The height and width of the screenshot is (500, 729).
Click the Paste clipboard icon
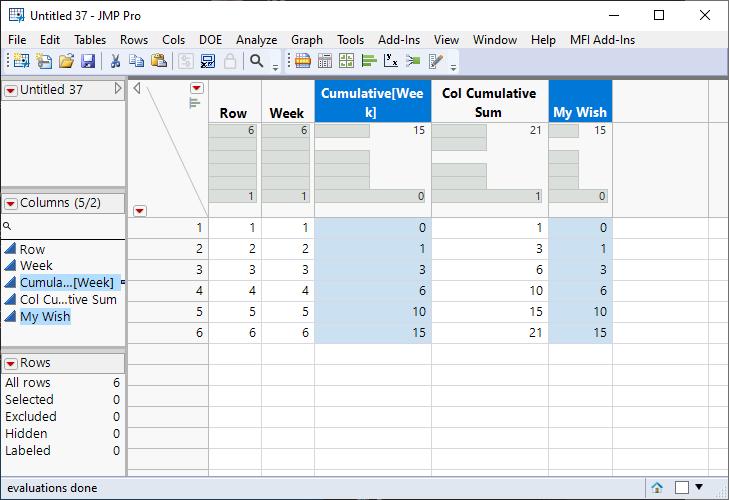158,61
